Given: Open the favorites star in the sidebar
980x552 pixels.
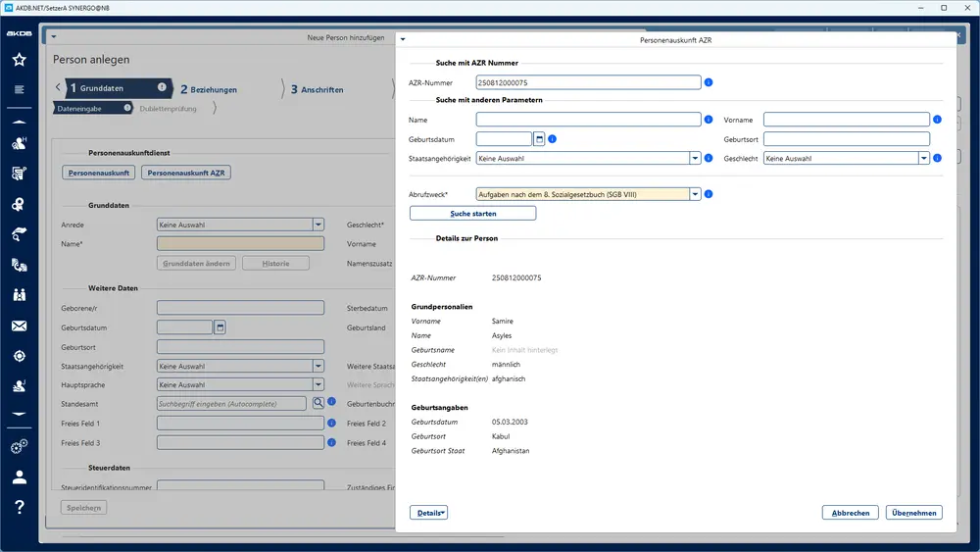Looking at the screenshot, I should (19, 60).
